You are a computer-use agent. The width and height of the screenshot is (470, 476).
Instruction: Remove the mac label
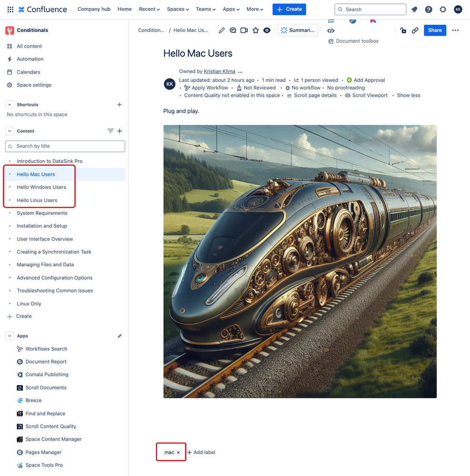click(179, 453)
